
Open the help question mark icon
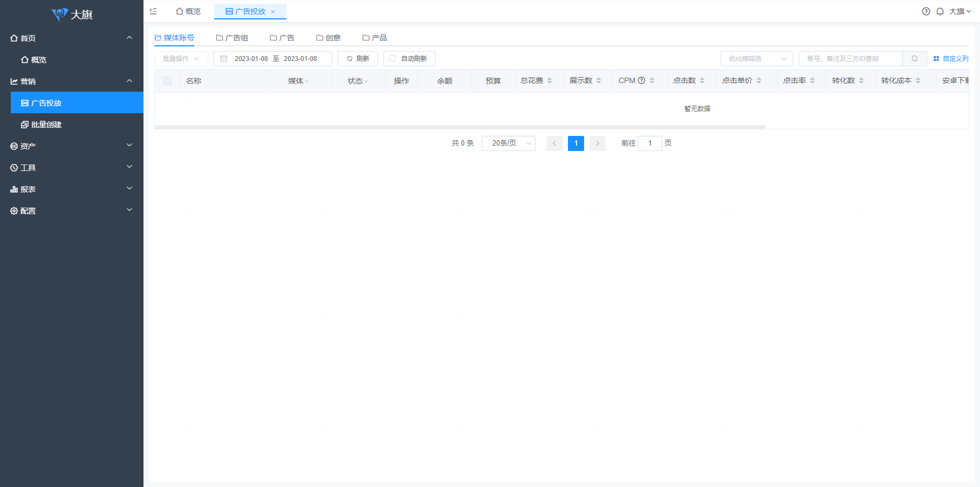(926, 11)
